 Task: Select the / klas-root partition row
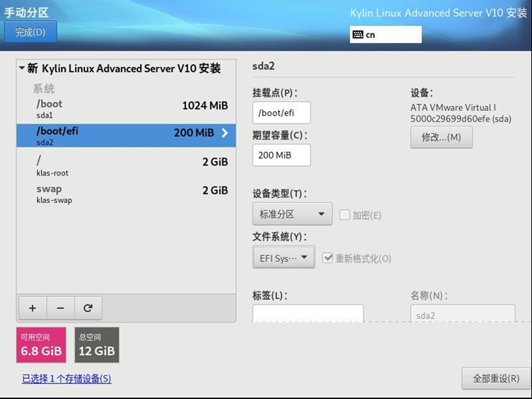point(126,165)
